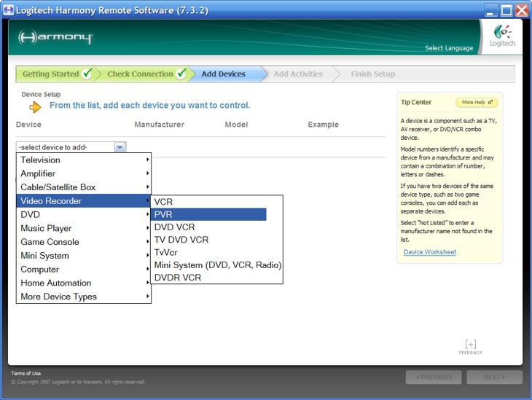This screenshot has height=400, width=532.
Task: Click the Select Language link
Action: [449, 48]
